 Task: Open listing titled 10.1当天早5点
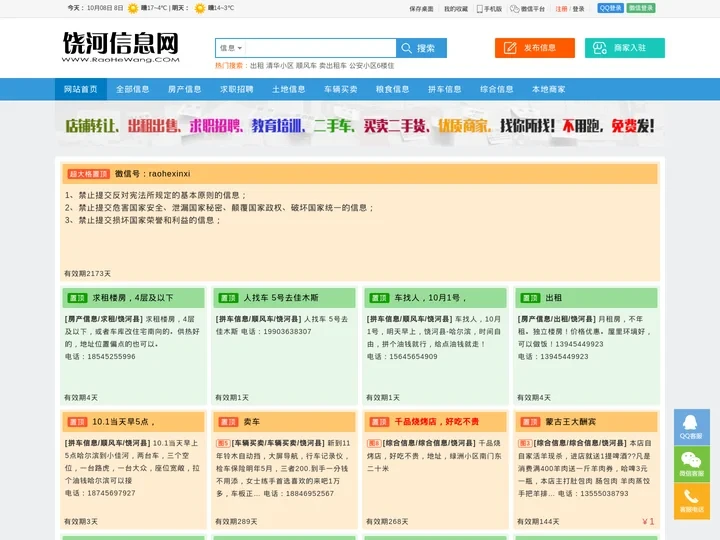124,422
